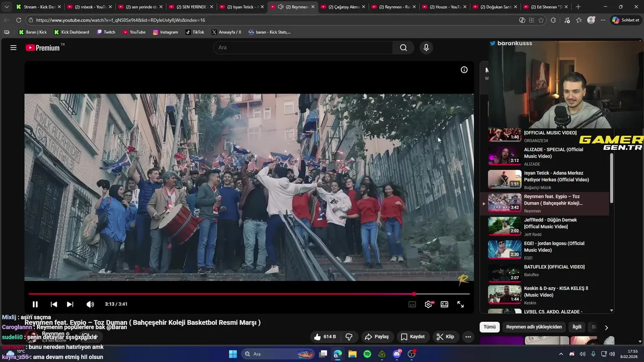Show more filter chips with right arrow

[x=606, y=327]
